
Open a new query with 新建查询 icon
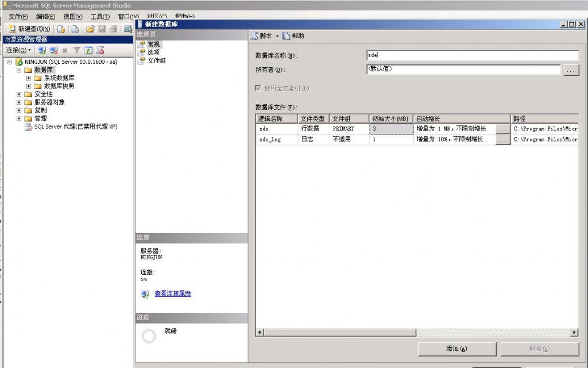click(x=12, y=29)
